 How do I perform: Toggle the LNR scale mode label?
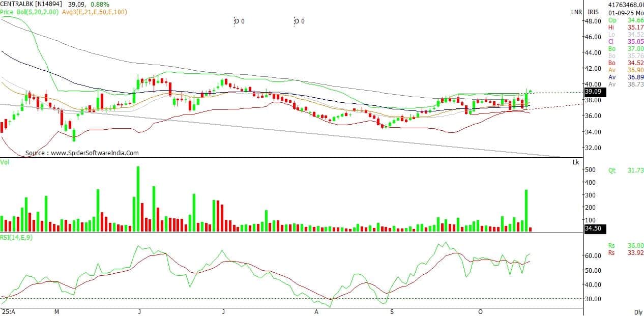[576, 11]
